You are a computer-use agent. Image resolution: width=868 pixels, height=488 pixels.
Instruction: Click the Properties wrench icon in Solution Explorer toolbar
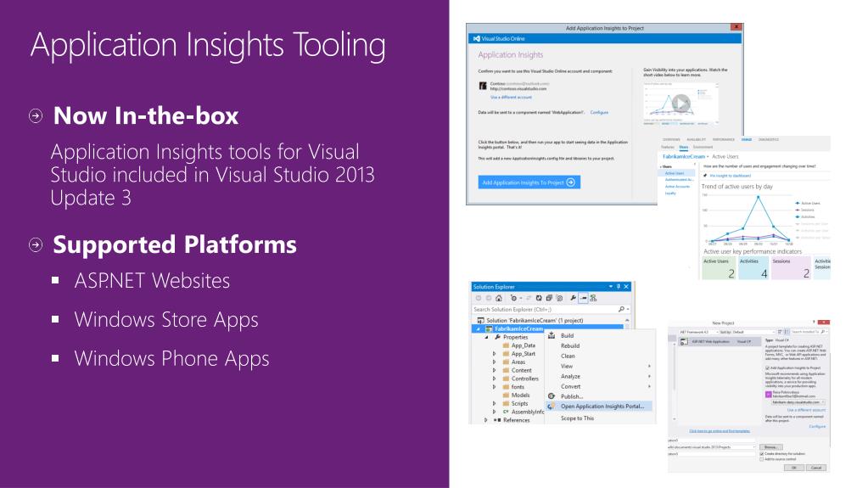[573, 298]
